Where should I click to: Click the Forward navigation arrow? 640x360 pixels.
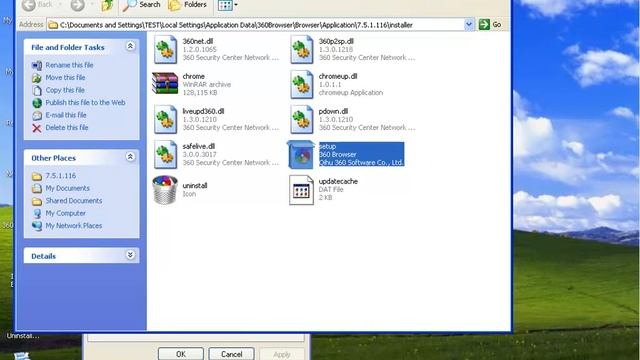pyautogui.click(x=77, y=5)
